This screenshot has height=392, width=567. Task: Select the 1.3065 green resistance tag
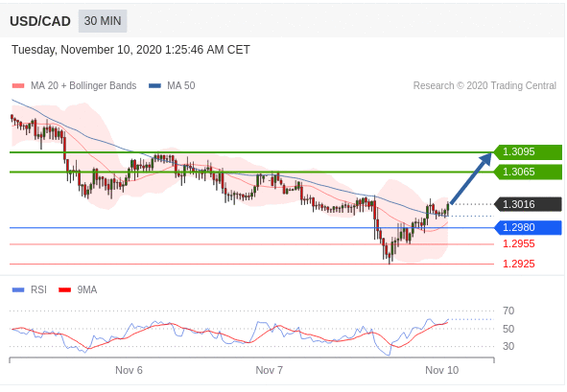(528, 172)
